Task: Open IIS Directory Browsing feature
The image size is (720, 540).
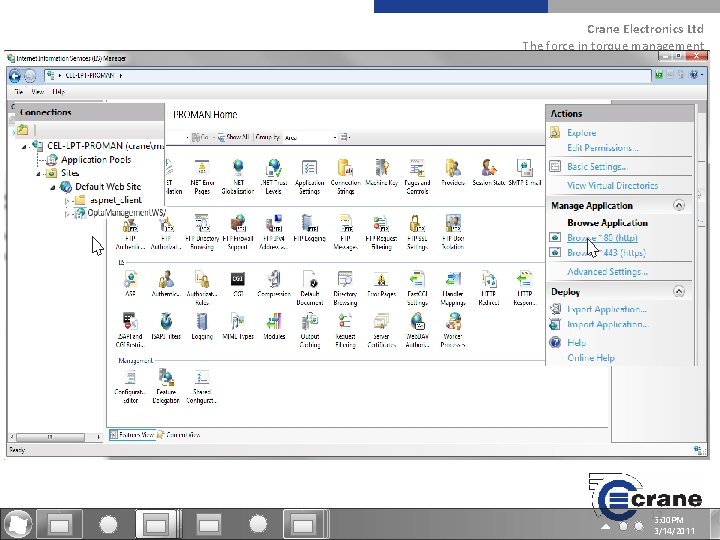Action: coord(345,288)
